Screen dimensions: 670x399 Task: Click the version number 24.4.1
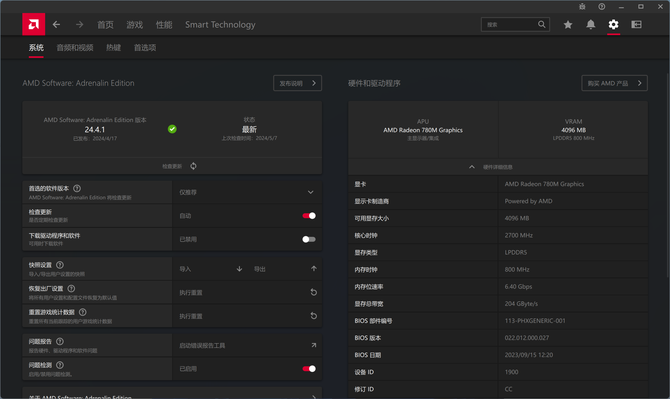[95, 129]
